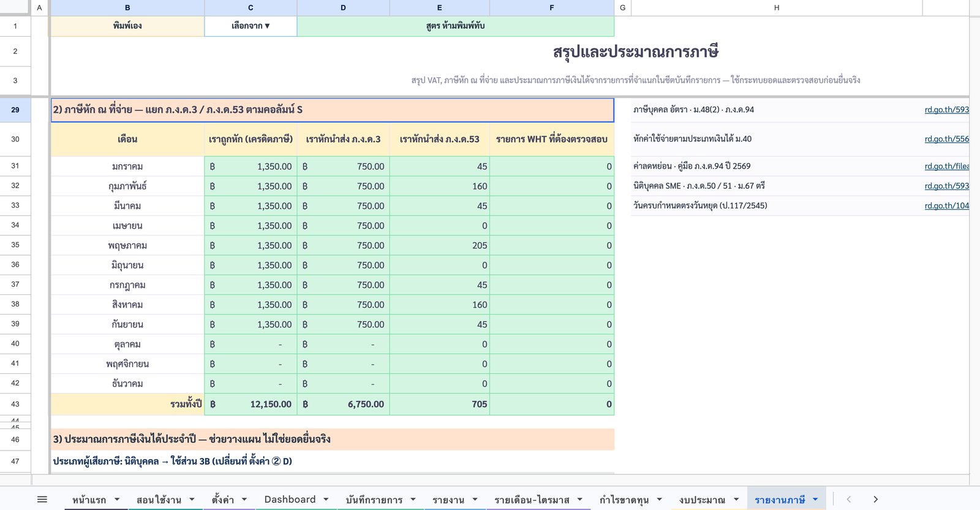Viewport: 980px width, 510px height.
Task: Click the 12,150.00 yearly total cell
Action: (251, 404)
